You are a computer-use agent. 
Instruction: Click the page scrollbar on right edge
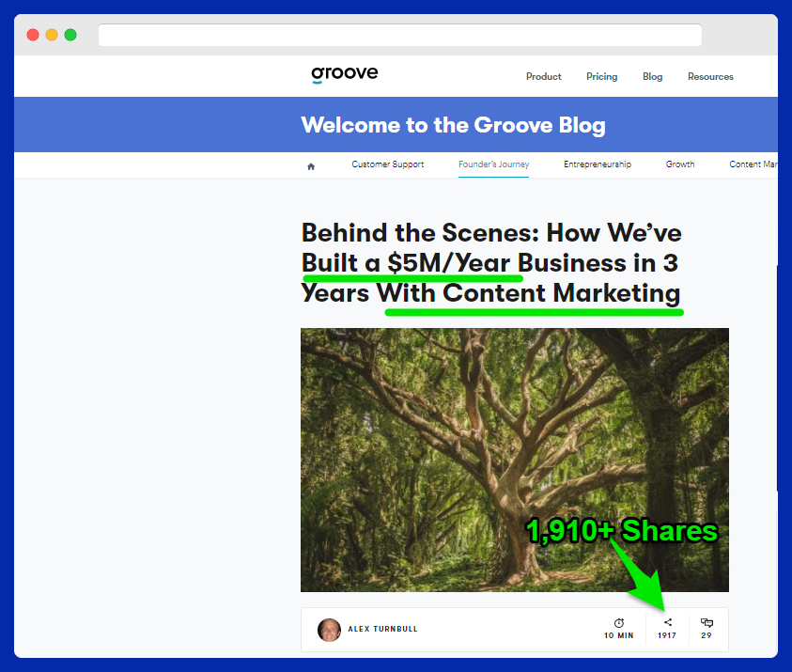coord(776,378)
